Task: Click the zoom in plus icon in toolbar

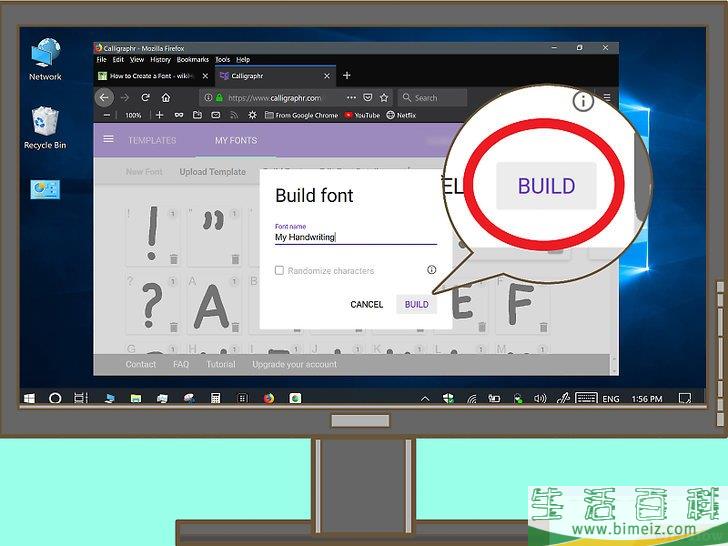Action: pos(159,115)
